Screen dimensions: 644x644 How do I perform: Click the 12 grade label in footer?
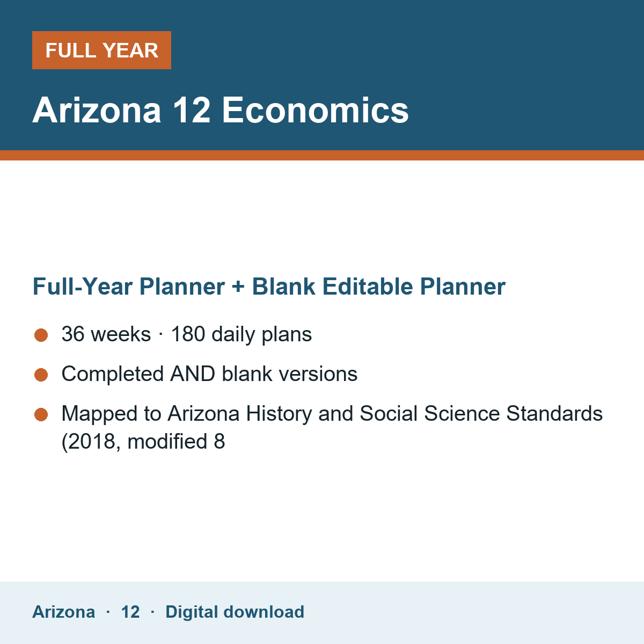click(x=130, y=612)
